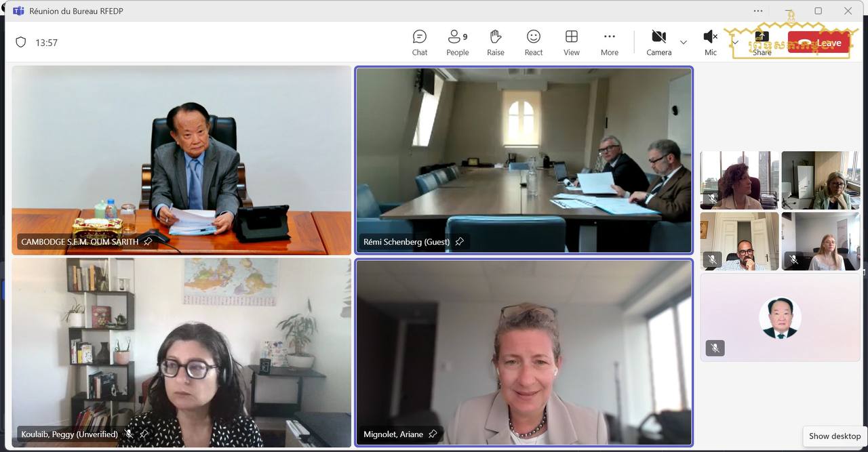
Task: Click pin icon next to Mignolet, Ariane
Action: (433, 434)
